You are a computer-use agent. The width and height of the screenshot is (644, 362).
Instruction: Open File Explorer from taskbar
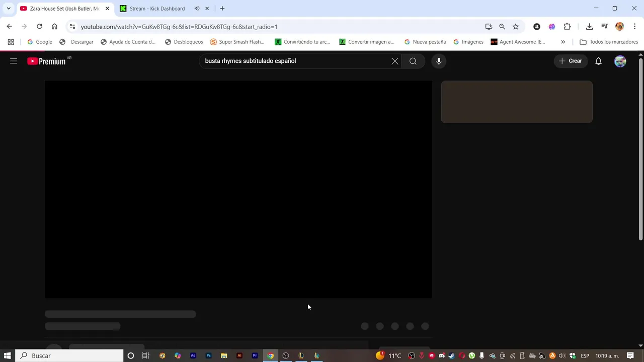click(x=224, y=355)
